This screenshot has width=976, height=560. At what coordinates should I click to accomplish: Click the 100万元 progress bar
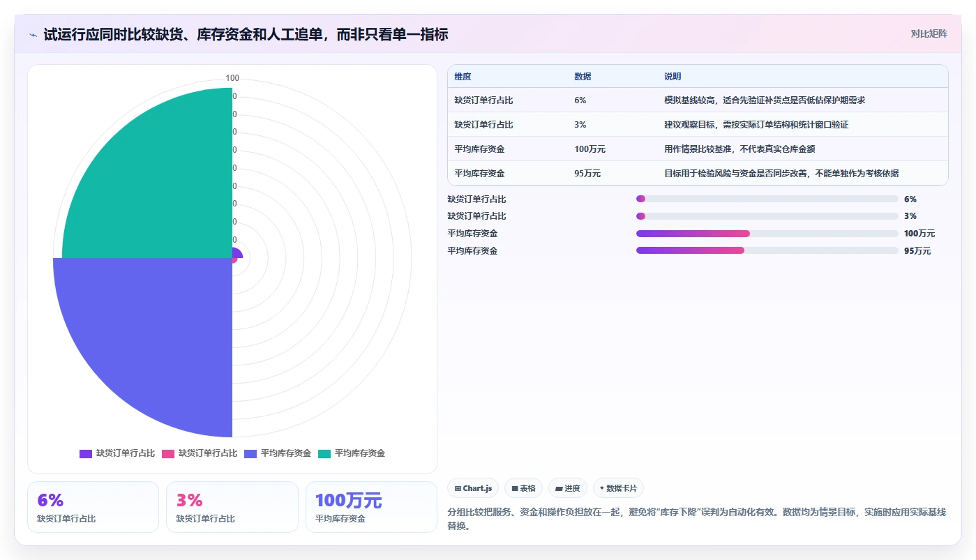(767, 233)
